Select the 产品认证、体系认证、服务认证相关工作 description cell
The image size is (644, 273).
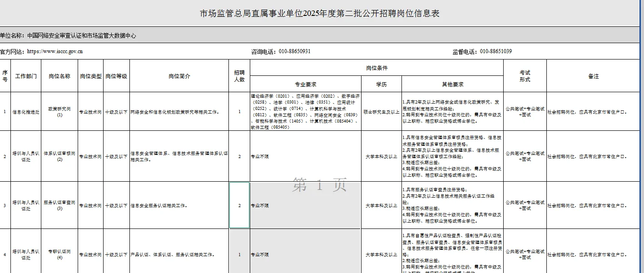pyautogui.click(x=179, y=251)
